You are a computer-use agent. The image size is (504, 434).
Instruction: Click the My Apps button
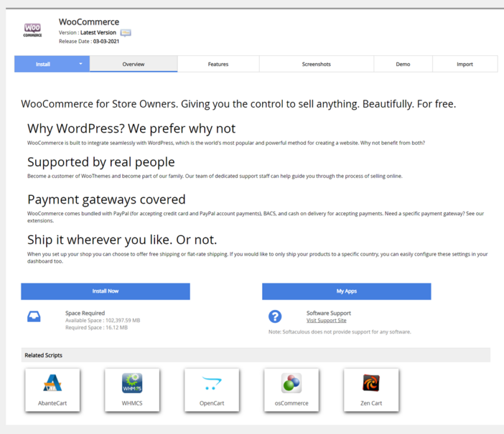346,291
